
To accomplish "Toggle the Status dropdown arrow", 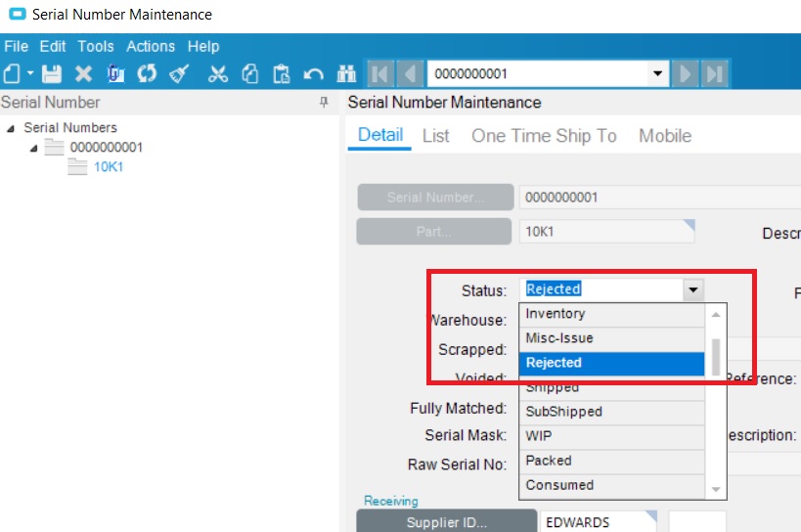I will (693, 289).
